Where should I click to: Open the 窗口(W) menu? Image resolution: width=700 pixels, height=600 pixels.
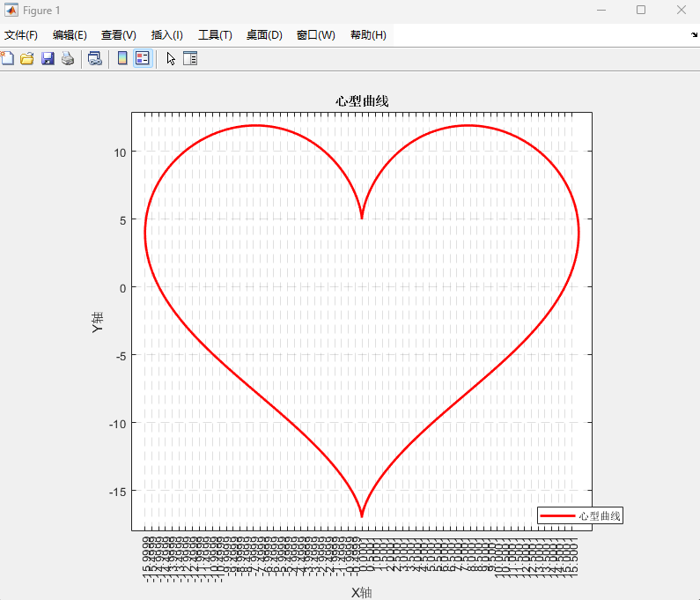pyautogui.click(x=315, y=35)
